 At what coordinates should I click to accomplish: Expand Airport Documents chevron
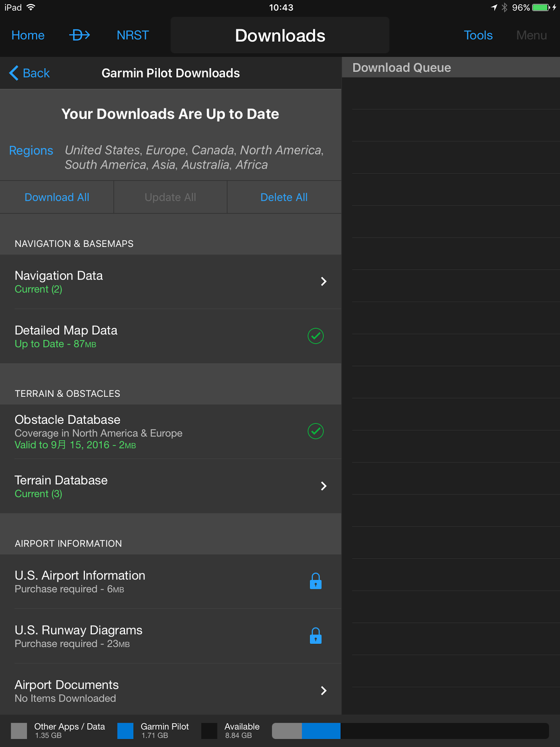pos(324,690)
